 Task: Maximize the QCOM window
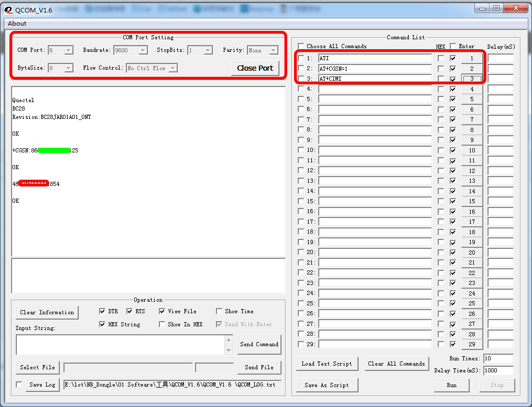pos(496,8)
